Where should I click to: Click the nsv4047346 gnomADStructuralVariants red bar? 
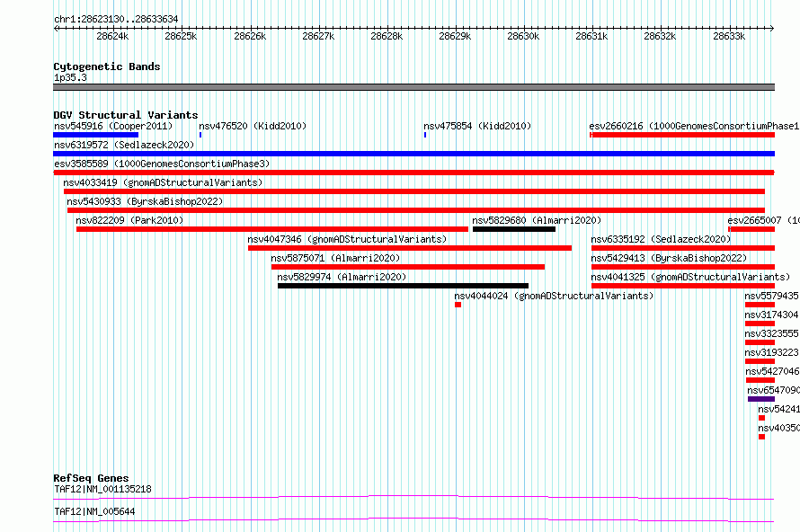(410, 248)
